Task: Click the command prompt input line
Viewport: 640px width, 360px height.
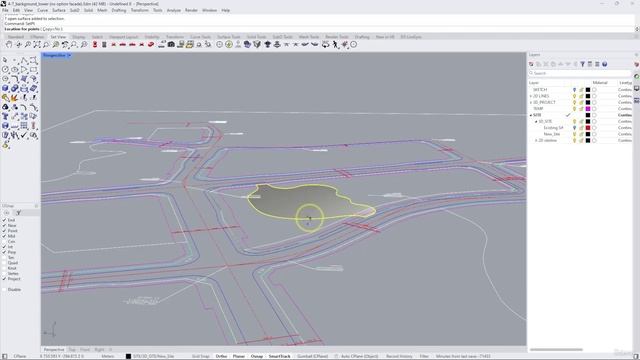Action: coord(318,29)
